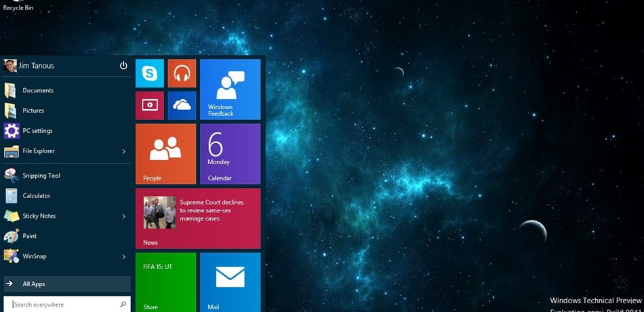The image size is (644, 312).
Task: Select the Snipping Tool entry text
Action: tap(41, 176)
